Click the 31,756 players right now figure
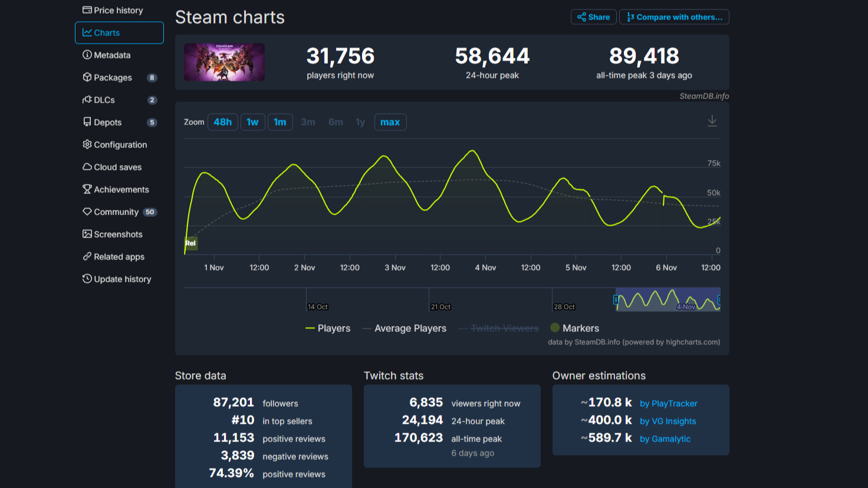Screen dimensions: 868x488 coord(340,56)
